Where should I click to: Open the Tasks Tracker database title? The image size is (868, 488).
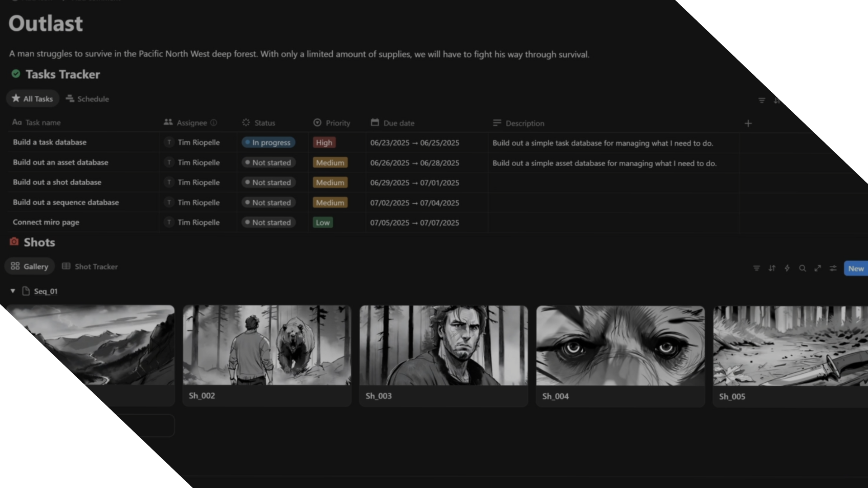click(x=63, y=74)
